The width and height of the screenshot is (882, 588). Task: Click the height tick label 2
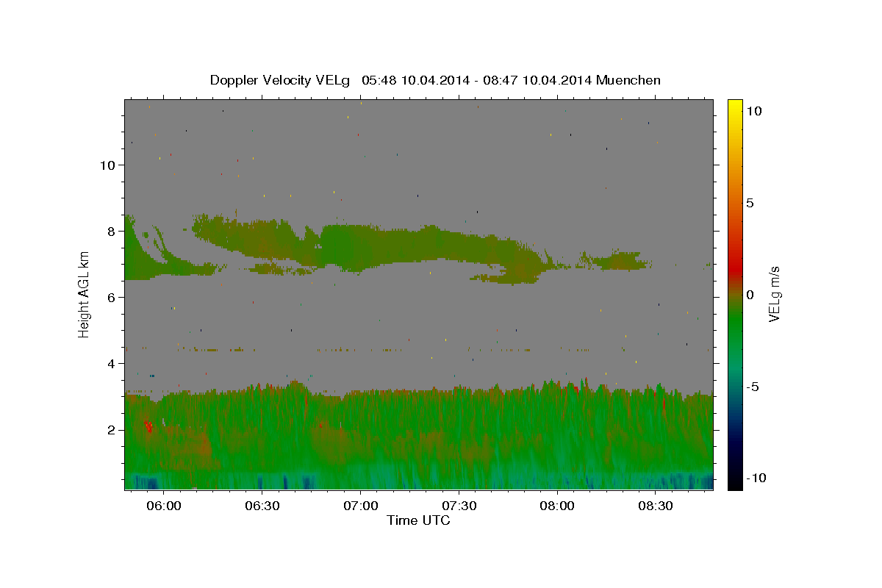113,429
